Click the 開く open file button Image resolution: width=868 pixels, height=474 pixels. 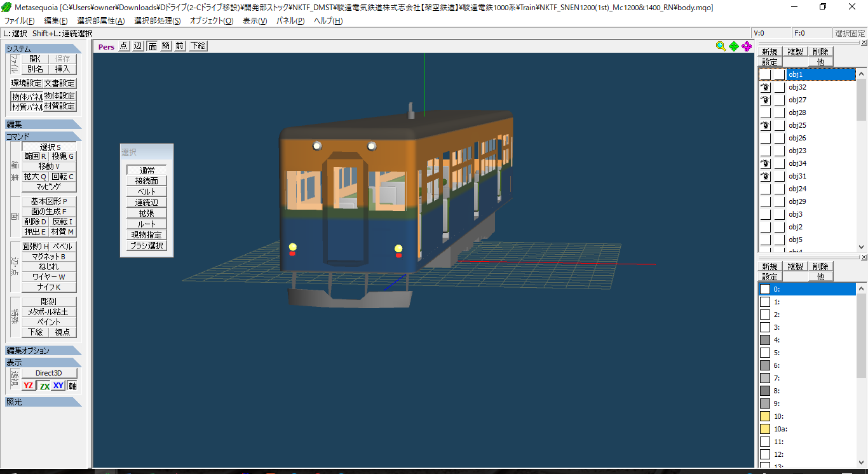[35, 58]
